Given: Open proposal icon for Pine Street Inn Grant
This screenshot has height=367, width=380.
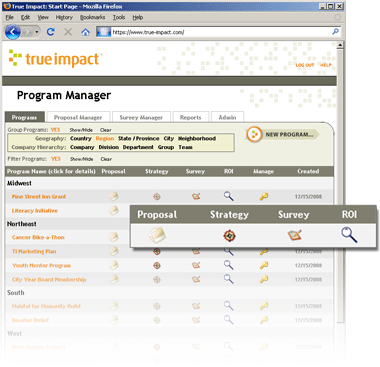Looking at the screenshot, I should (114, 196).
